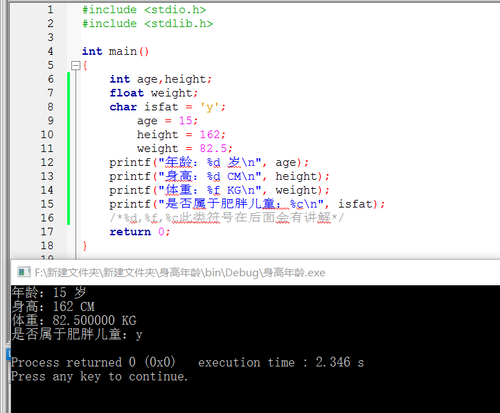Collapse the main function fold marker
Viewport: 500px width, 413px height.
pos(76,65)
